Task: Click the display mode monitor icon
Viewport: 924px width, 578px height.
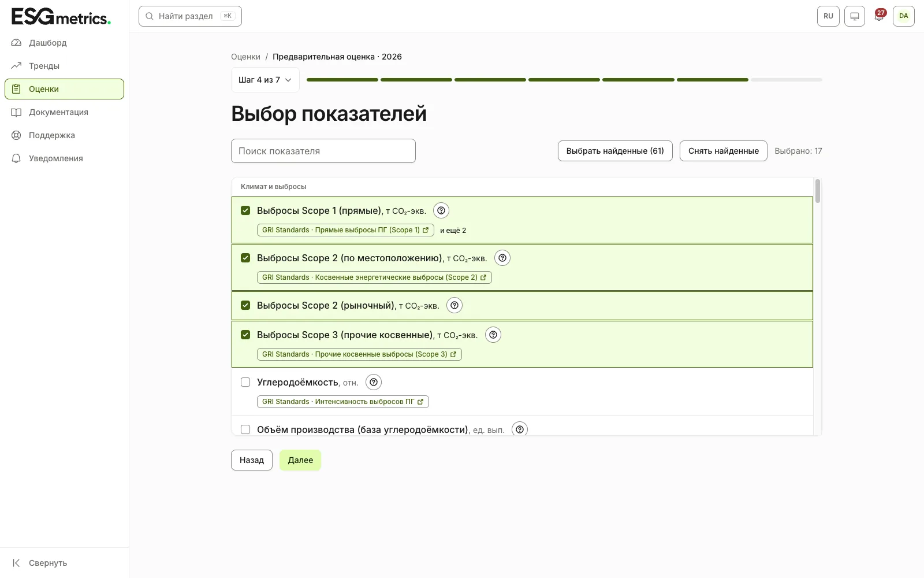Action: [x=855, y=16]
